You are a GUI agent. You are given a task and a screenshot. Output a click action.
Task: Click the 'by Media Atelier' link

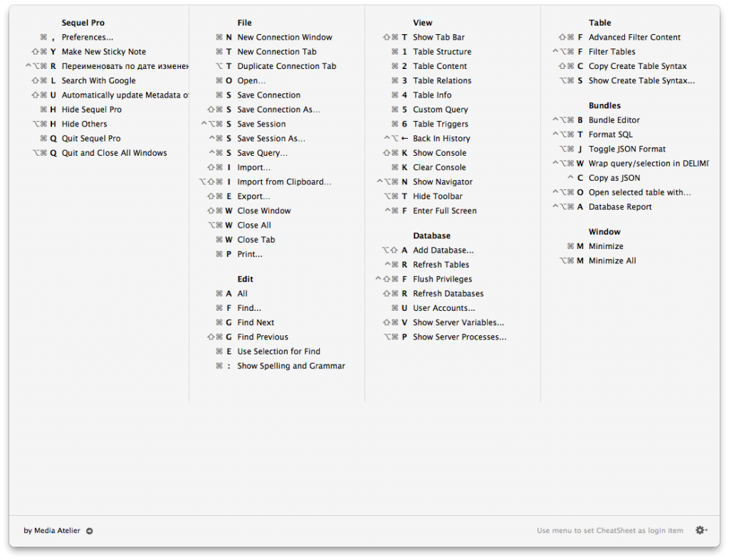(x=51, y=530)
